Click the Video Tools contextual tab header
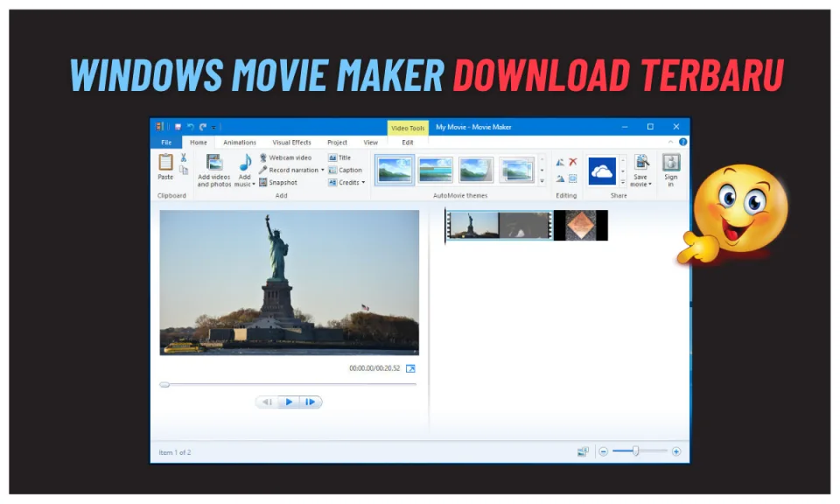This screenshot has width=840, height=504. point(408,128)
